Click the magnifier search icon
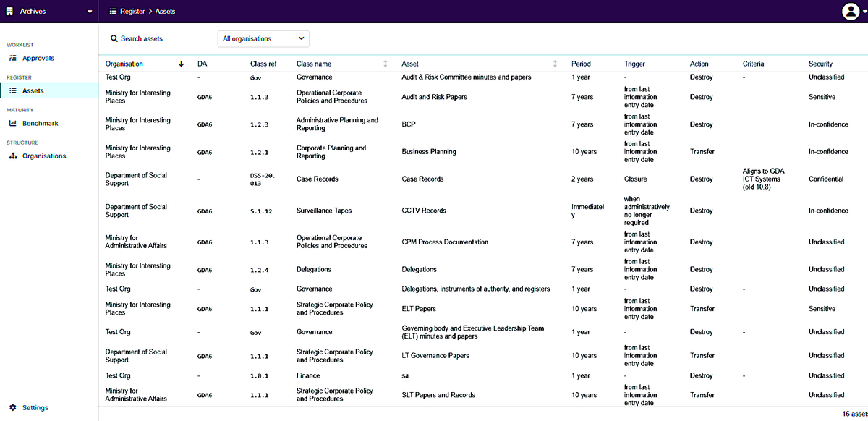868x421 pixels. 114,38
